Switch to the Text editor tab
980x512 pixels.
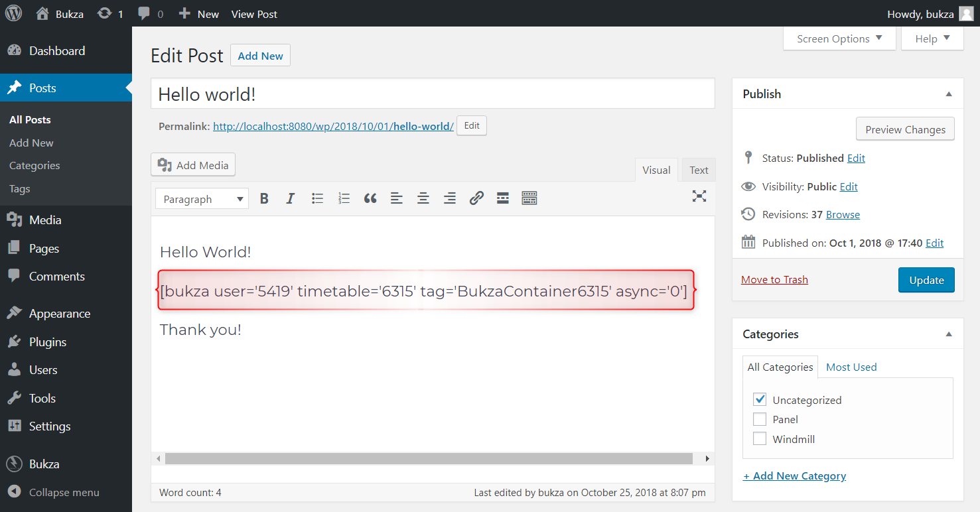tap(699, 170)
